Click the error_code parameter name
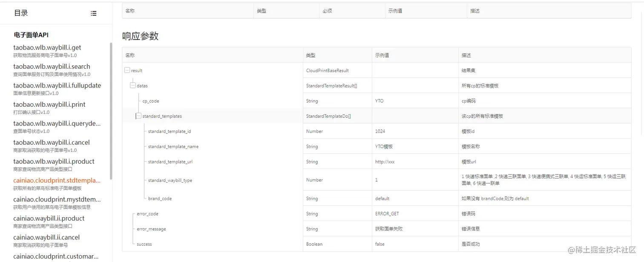 [147, 214]
